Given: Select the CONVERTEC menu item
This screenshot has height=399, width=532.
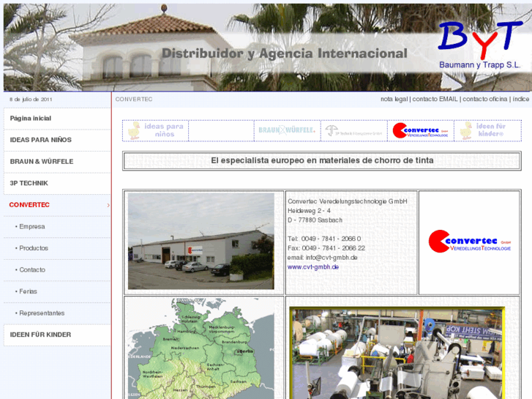Looking at the screenshot, I should click(29, 205).
